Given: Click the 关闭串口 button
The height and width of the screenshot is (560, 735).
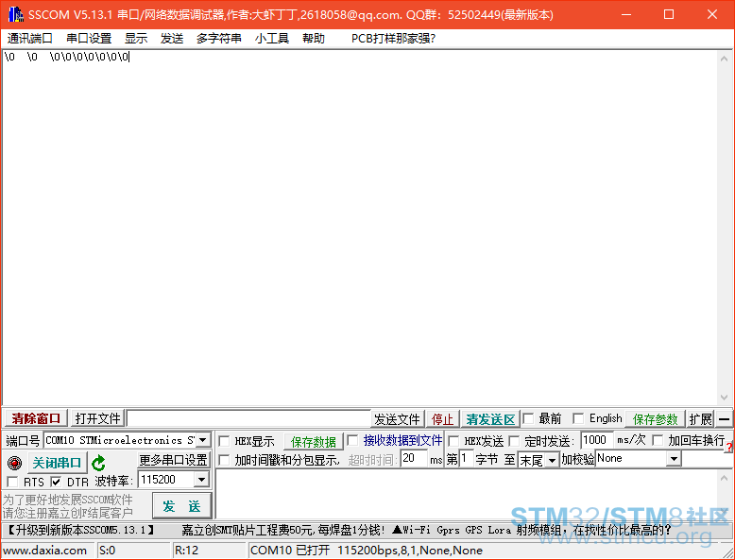Looking at the screenshot, I should [x=58, y=463].
